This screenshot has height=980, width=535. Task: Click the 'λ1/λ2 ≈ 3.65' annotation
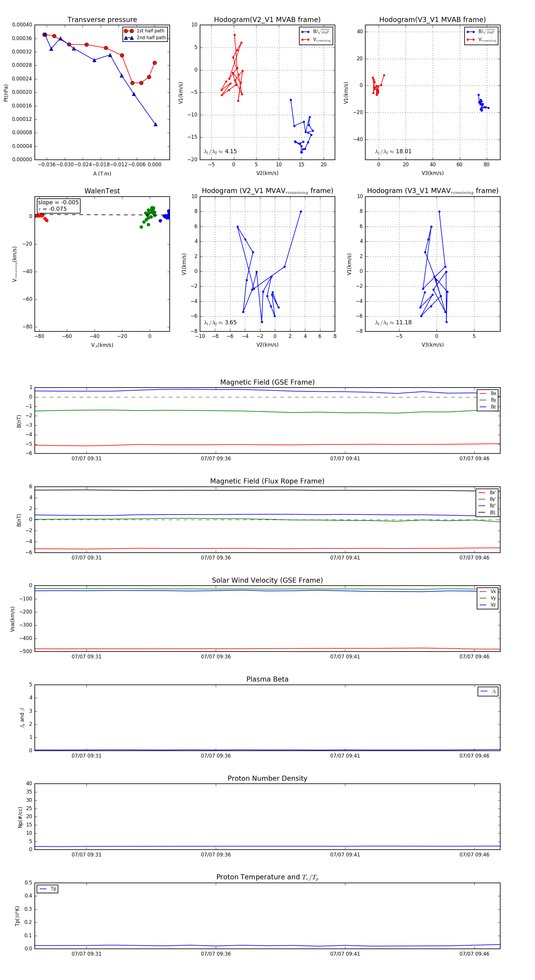220,323
